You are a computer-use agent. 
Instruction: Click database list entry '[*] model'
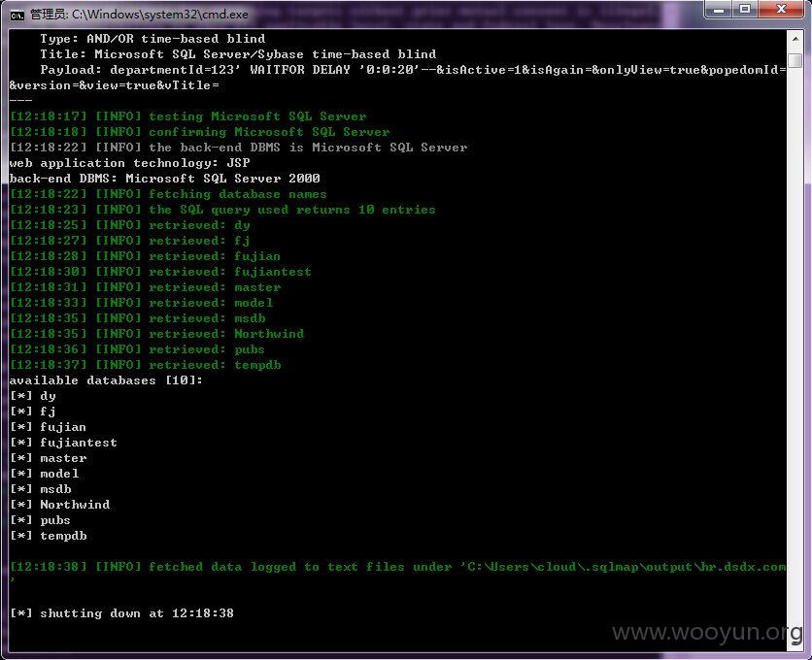(x=45, y=474)
